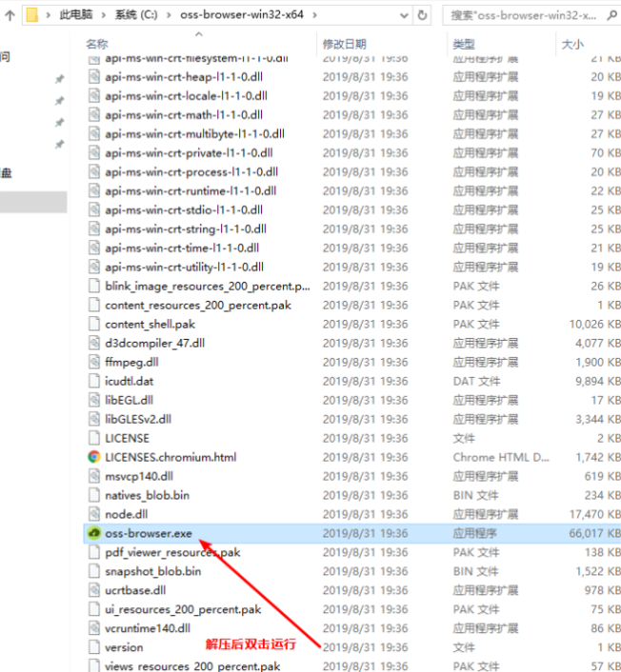Image resolution: width=621 pixels, height=672 pixels.
Task: Click the msvcp140.dll file icon
Action: coord(94,476)
